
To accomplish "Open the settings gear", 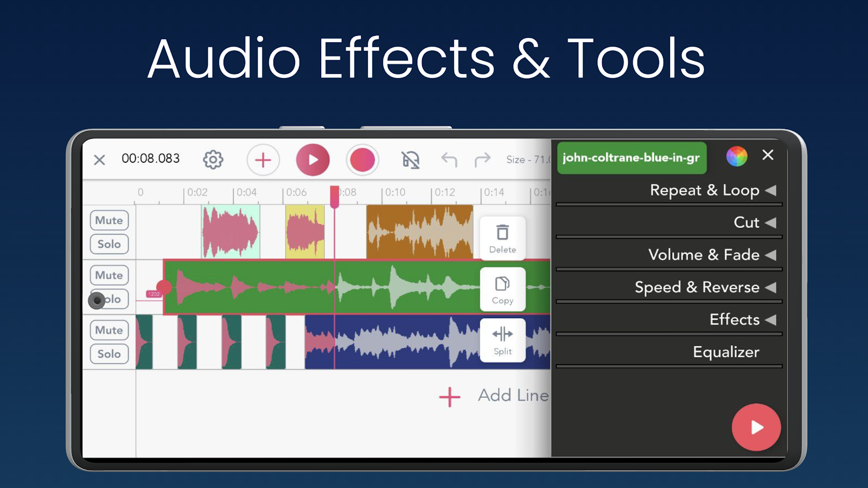I will pos(213,160).
